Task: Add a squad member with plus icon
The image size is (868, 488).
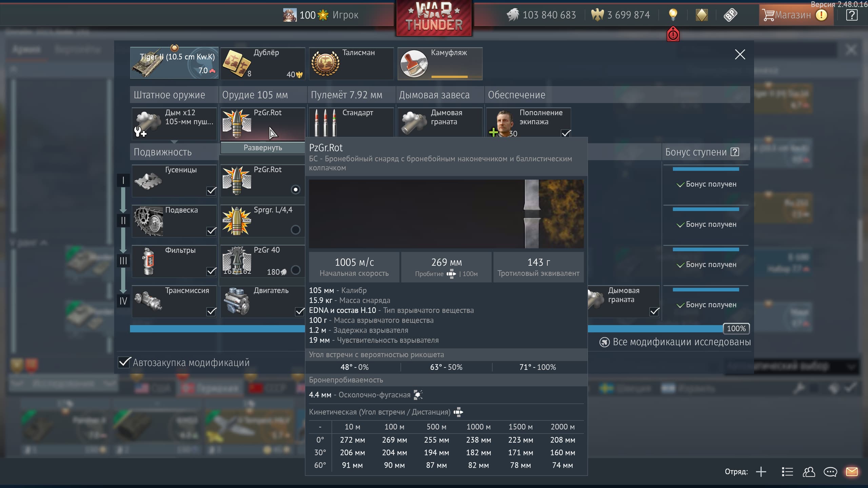Action: pyautogui.click(x=761, y=472)
